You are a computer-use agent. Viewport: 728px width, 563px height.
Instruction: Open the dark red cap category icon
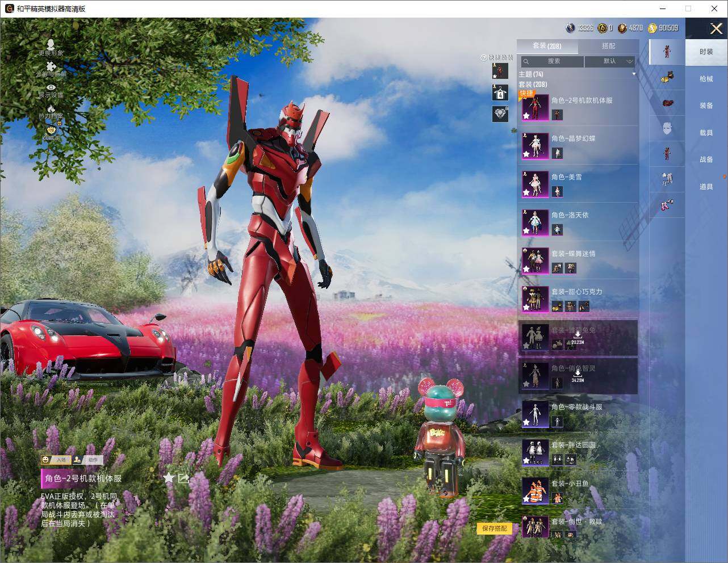[x=667, y=103]
